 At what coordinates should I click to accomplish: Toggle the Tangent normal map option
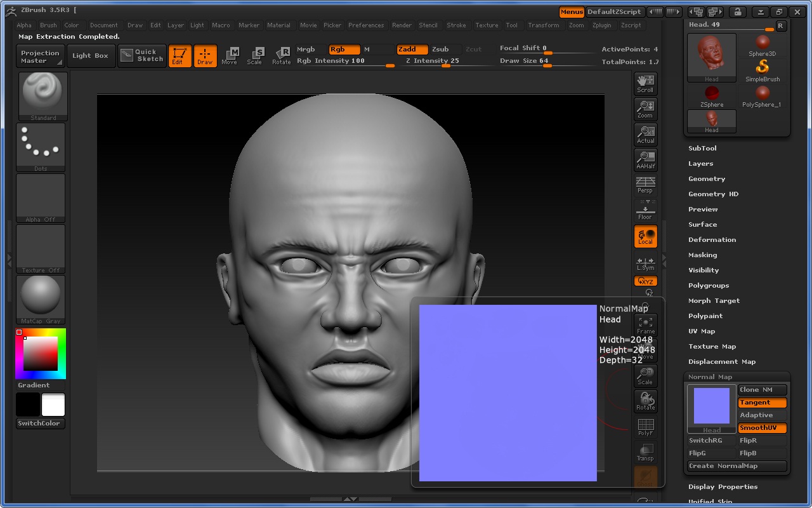point(762,403)
